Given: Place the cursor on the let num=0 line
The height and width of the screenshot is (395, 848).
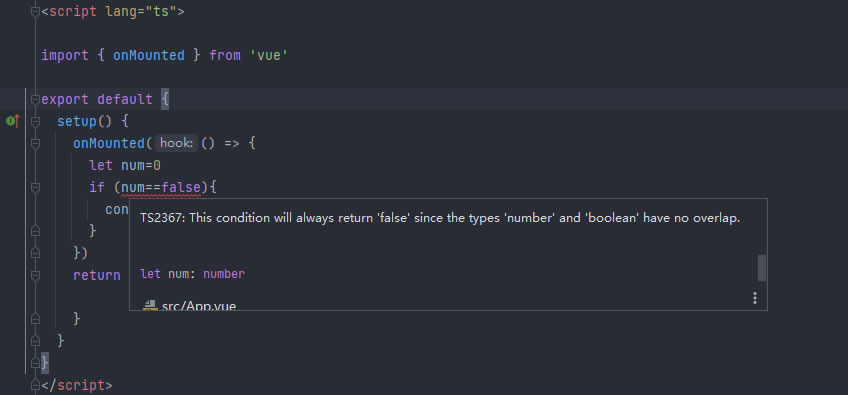Looking at the screenshot, I should coord(125,165).
